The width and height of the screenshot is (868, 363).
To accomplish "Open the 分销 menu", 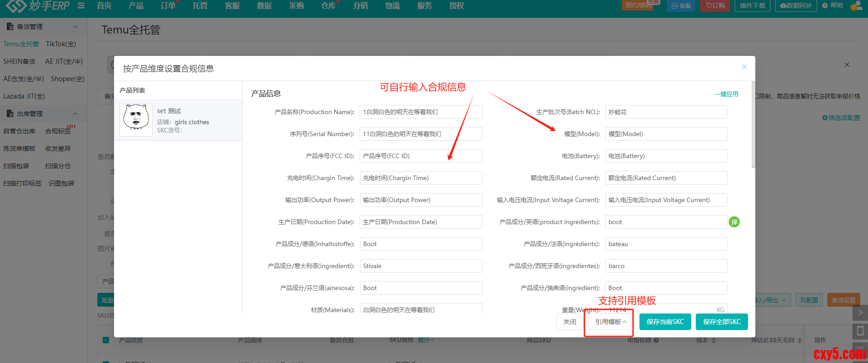I will coord(360,5).
